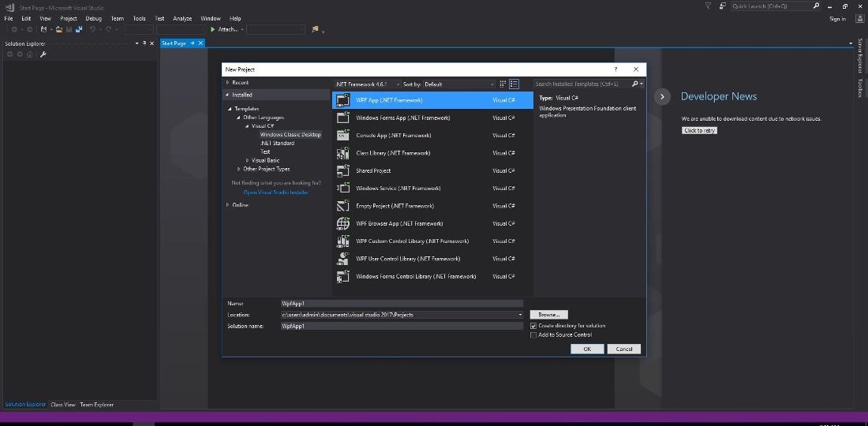The height and width of the screenshot is (426, 868).
Task: Collapse the Visual C# tree node
Action: click(248, 126)
